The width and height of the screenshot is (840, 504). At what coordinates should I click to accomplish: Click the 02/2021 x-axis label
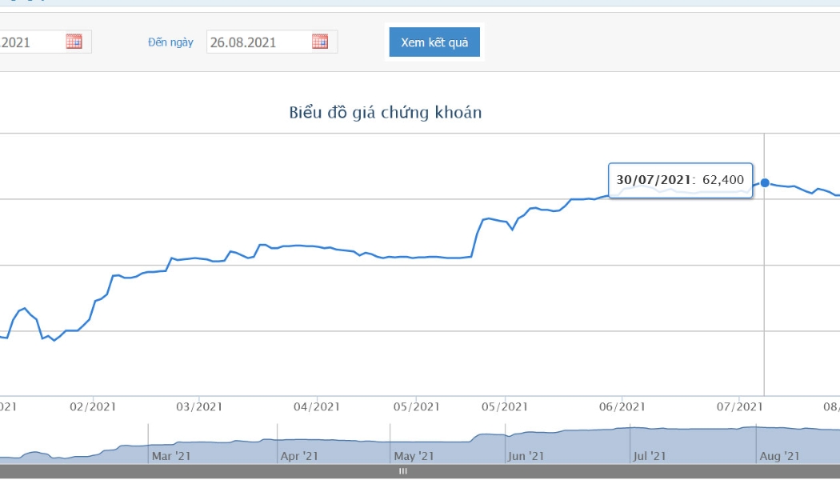[x=93, y=407]
